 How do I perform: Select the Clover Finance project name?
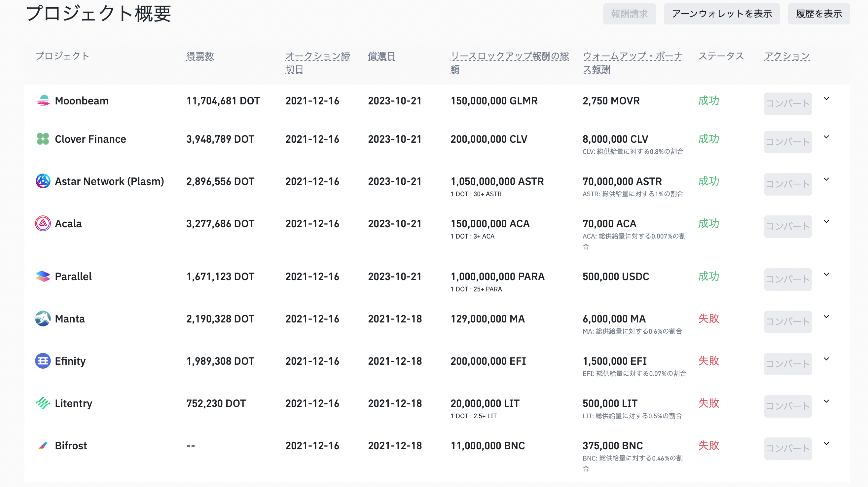tap(90, 139)
